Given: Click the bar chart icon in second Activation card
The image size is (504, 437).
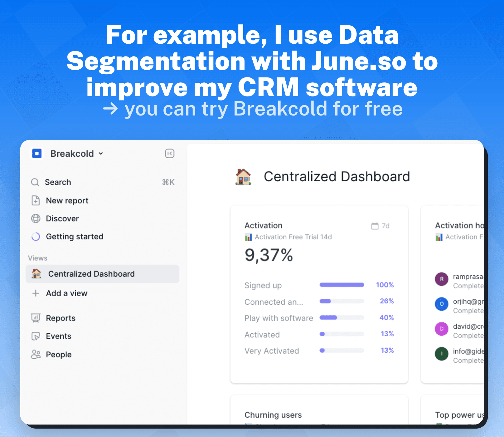Looking at the screenshot, I should [x=439, y=237].
